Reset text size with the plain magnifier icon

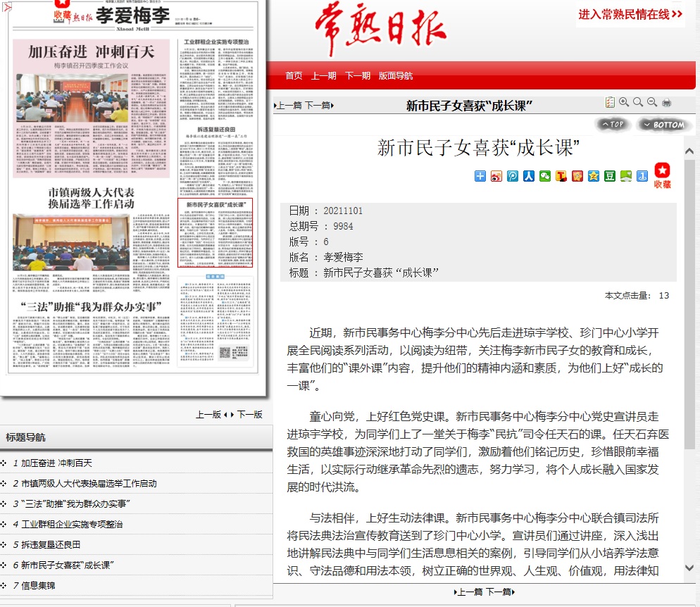pos(639,102)
